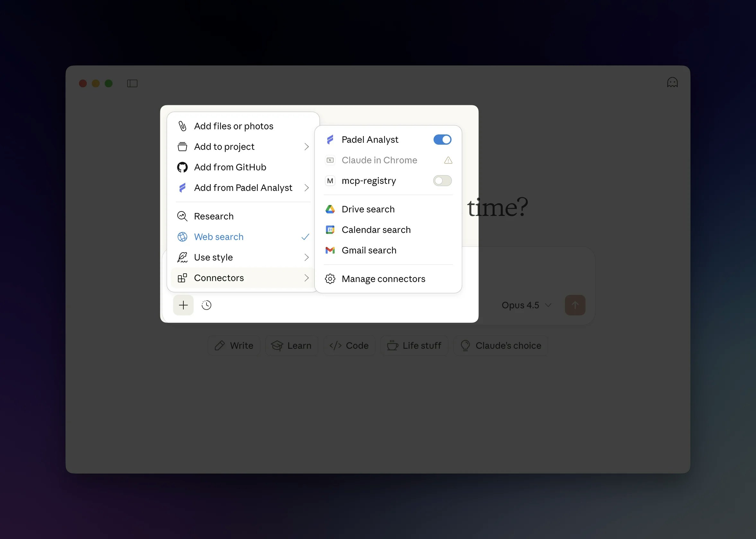This screenshot has height=539, width=756.
Task: Click the plus attachment button
Action: [x=183, y=305]
